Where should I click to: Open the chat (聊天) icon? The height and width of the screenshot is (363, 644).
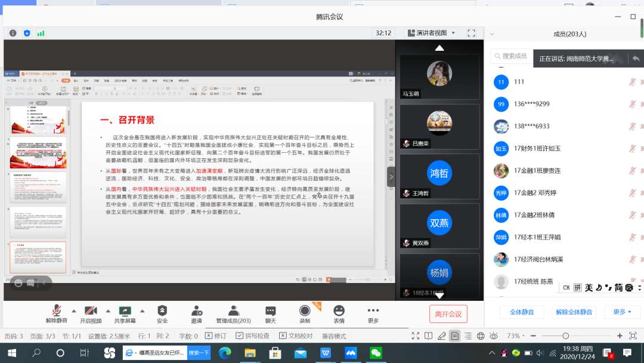[x=271, y=310]
